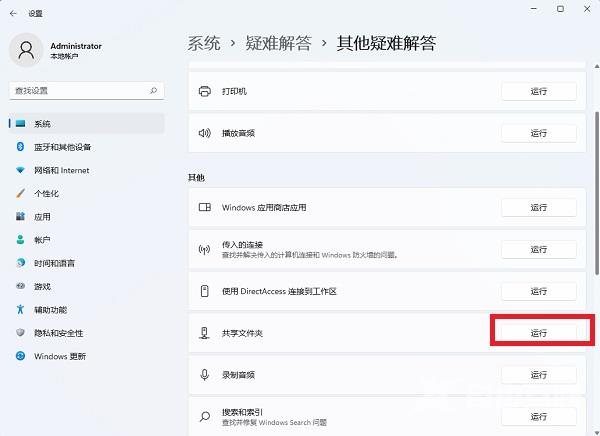Click the 本地帐户 label under Administrator

(64, 56)
